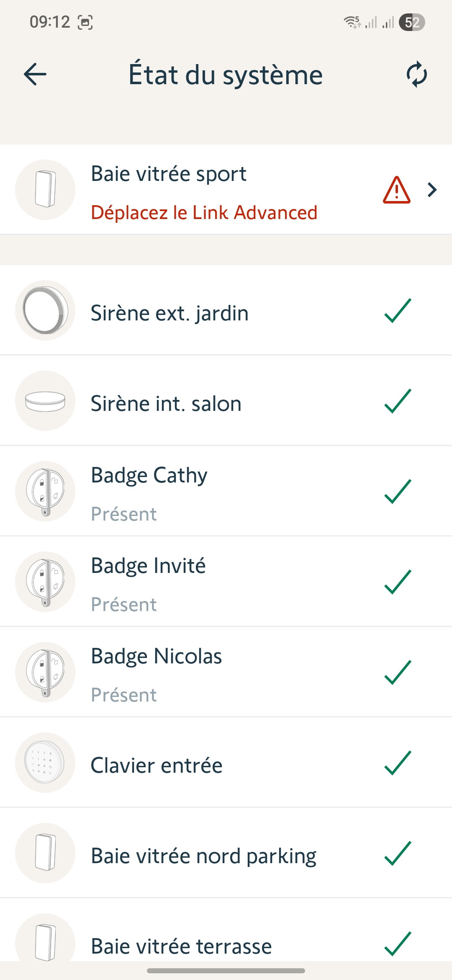Select the Baie vitrée sport label
Screen dimensions: 452x980
169,174
